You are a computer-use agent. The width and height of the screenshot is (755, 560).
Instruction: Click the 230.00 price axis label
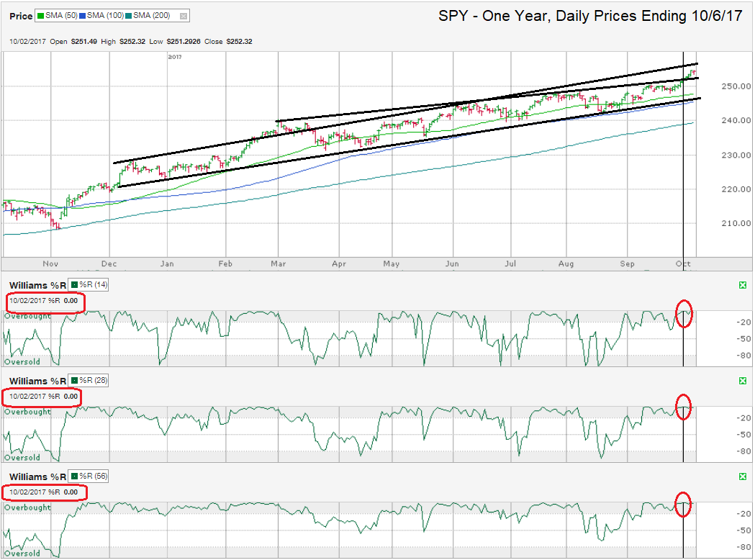pos(736,155)
